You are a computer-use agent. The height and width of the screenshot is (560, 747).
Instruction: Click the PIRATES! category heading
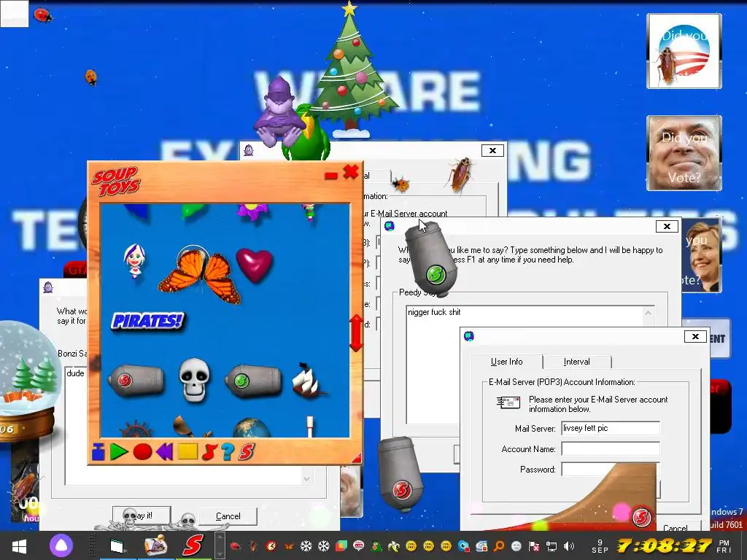147,321
